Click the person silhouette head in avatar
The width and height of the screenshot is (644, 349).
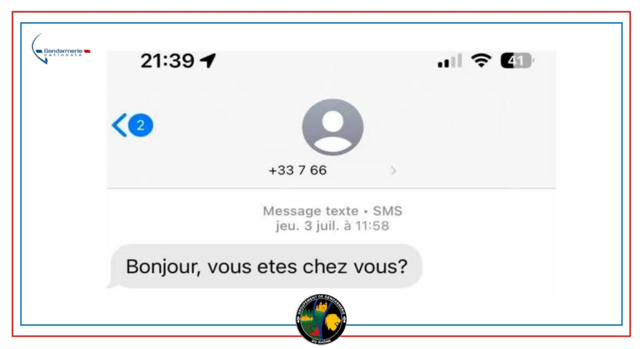pos(333,121)
